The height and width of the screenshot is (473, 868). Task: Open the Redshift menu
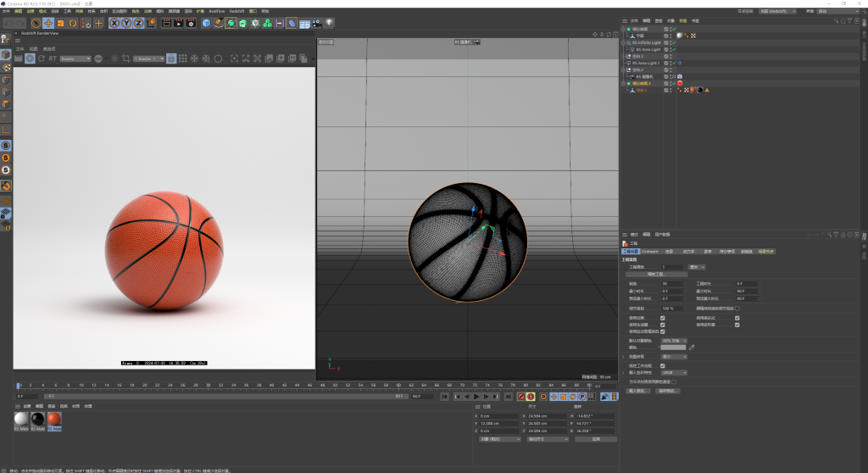pyautogui.click(x=236, y=10)
